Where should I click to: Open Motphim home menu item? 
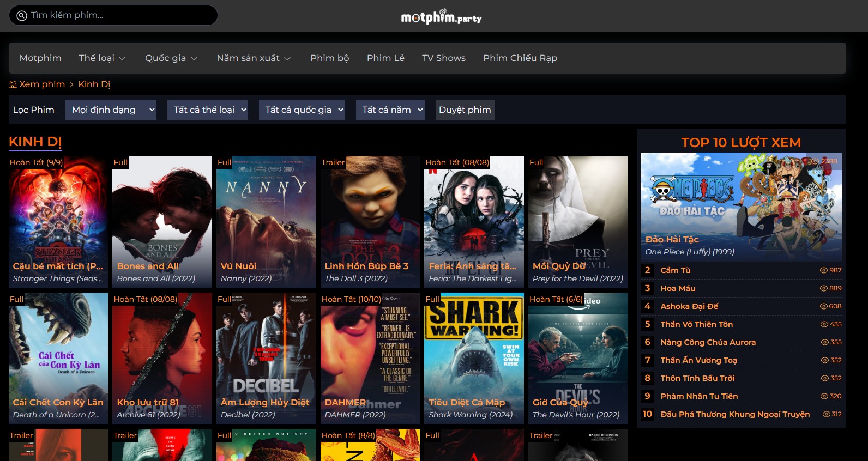pyautogui.click(x=40, y=58)
